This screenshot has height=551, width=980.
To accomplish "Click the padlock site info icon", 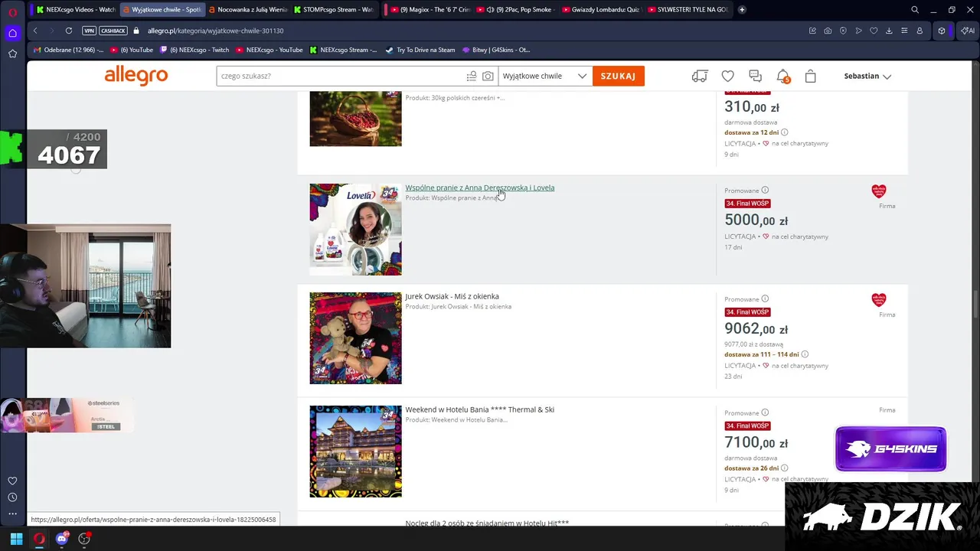I will coord(136,31).
